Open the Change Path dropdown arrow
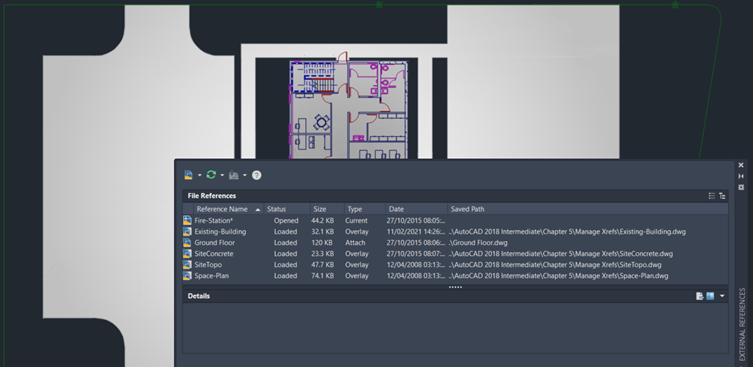The image size is (753, 367). pyautogui.click(x=244, y=175)
